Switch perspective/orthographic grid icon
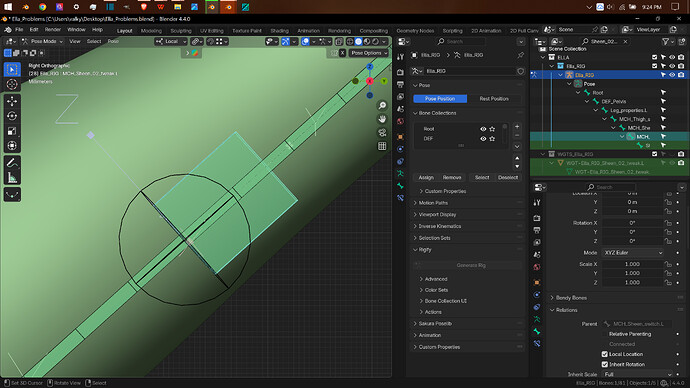 click(382, 146)
